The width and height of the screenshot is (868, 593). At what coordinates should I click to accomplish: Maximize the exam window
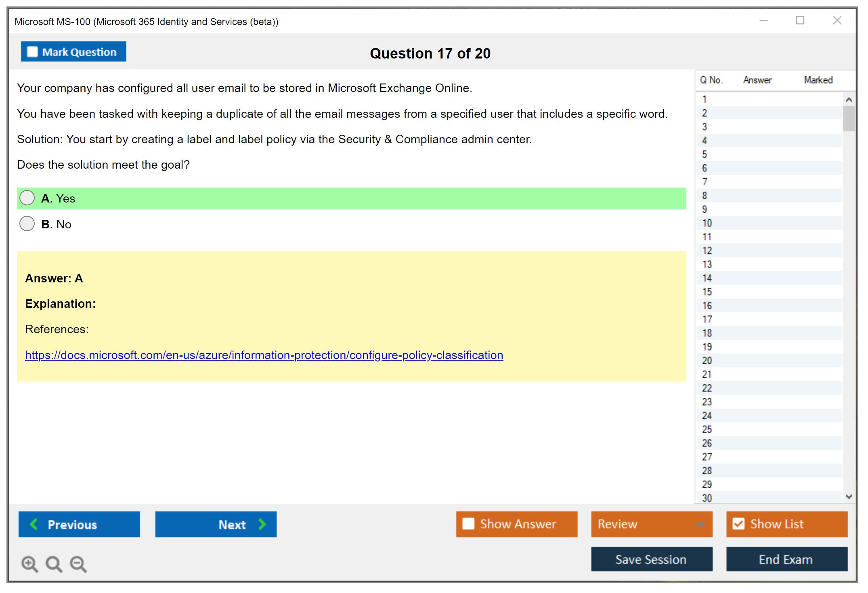point(800,21)
